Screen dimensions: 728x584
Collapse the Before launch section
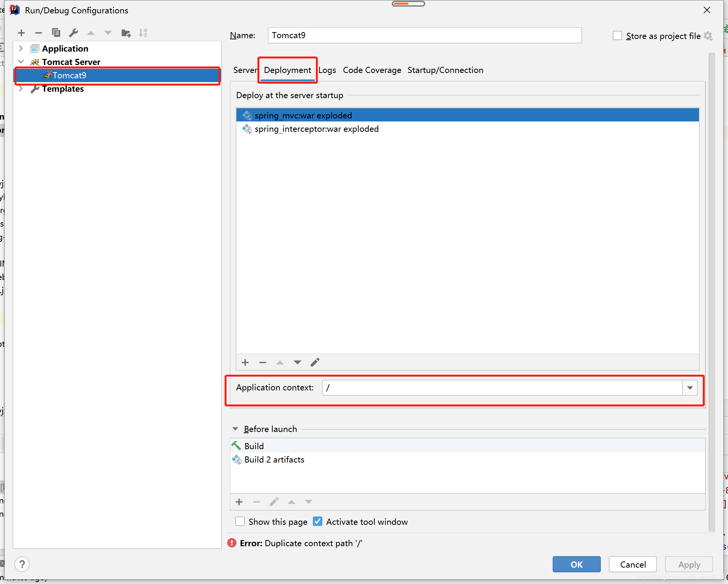point(235,429)
